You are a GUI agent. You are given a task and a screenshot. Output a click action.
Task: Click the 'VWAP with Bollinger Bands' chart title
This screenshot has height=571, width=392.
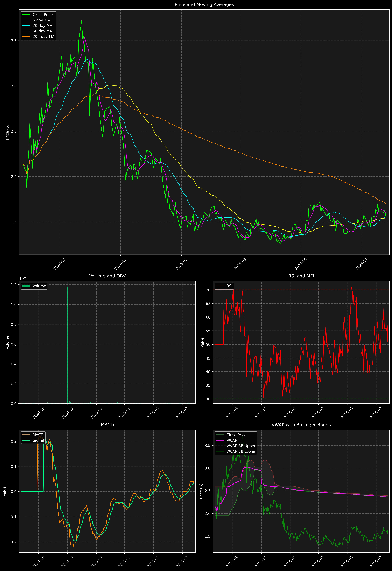(x=301, y=425)
